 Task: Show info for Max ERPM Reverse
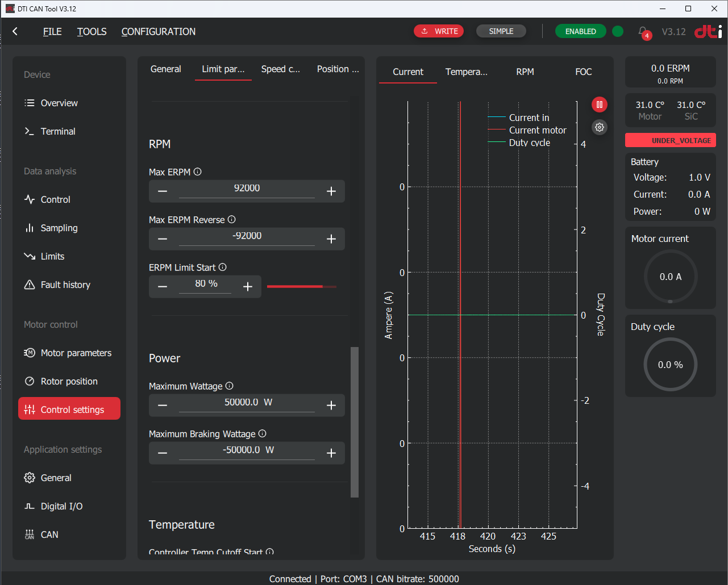(x=232, y=219)
